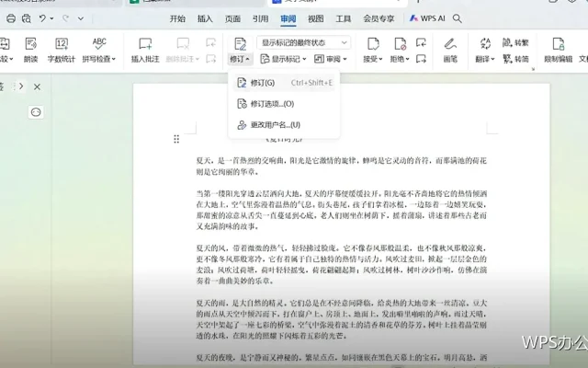Image resolution: width=588 pixels, height=368 pixels.
Task: Click the side panel chevron arrow
Action: 21,86
